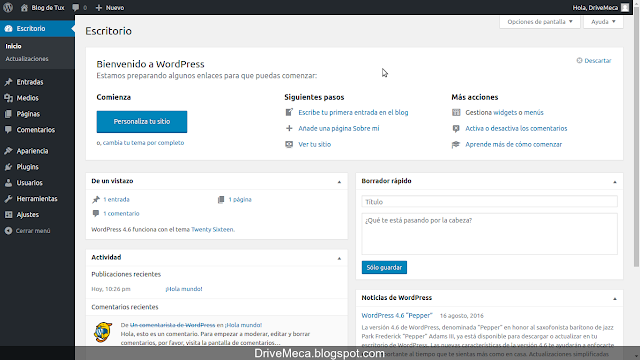Click the Descartar link in welcome panel
640x360 pixels.
pyautogui.click(x=598, y=60)
